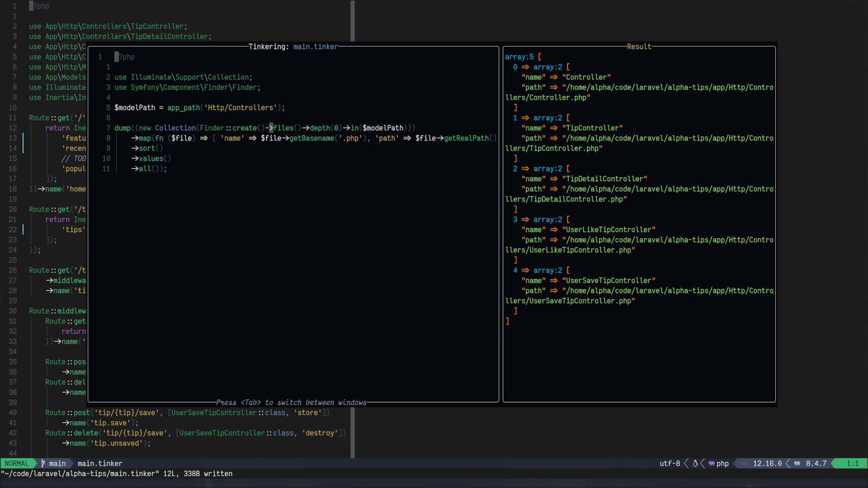
Task: Click the Linux penguin icon in statusline
Action: coord(695,464)
